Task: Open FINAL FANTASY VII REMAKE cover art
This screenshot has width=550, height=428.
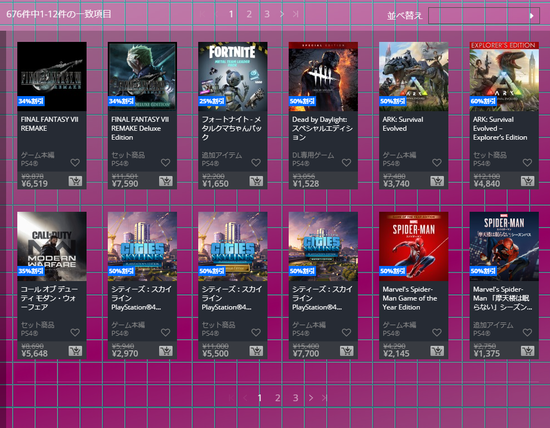Action: pos(52,76)
